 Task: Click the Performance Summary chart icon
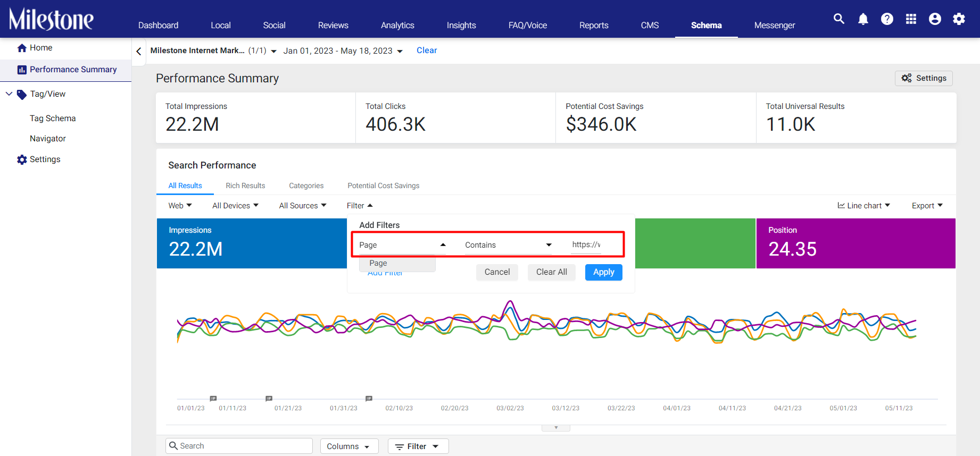(x=22, y=70)
